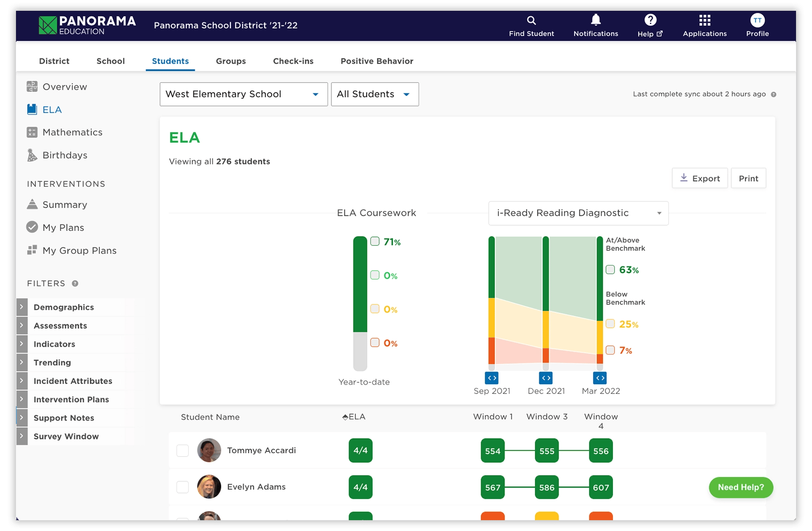Switch to the Positive Behavior tab
The height and width of the screenshot is (531, 812).
pyautogui.click(x=376, y=61)
